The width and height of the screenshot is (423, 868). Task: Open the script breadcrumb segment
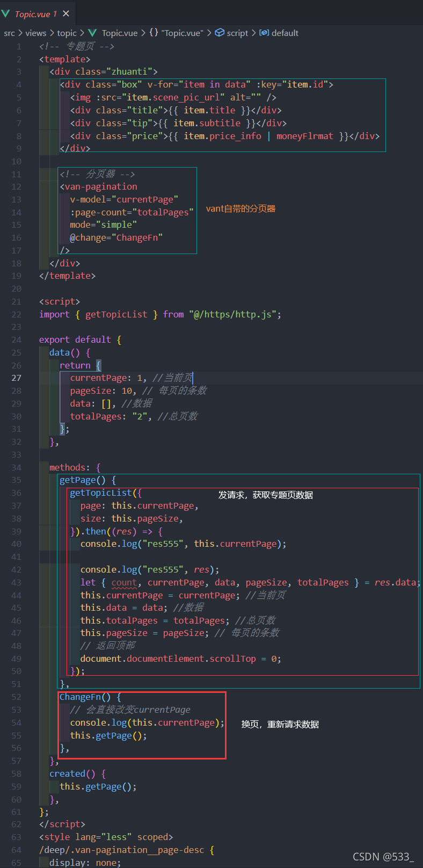tap(237, 33)
